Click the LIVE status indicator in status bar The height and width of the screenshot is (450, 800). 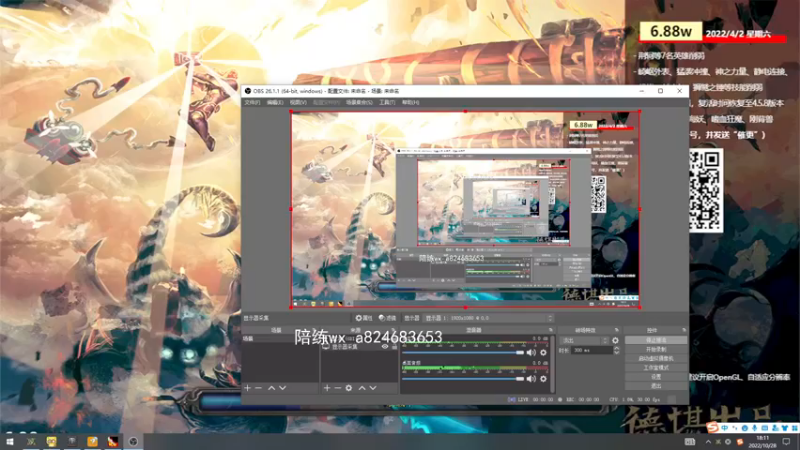pyautogui.click(x=530, y=400)
